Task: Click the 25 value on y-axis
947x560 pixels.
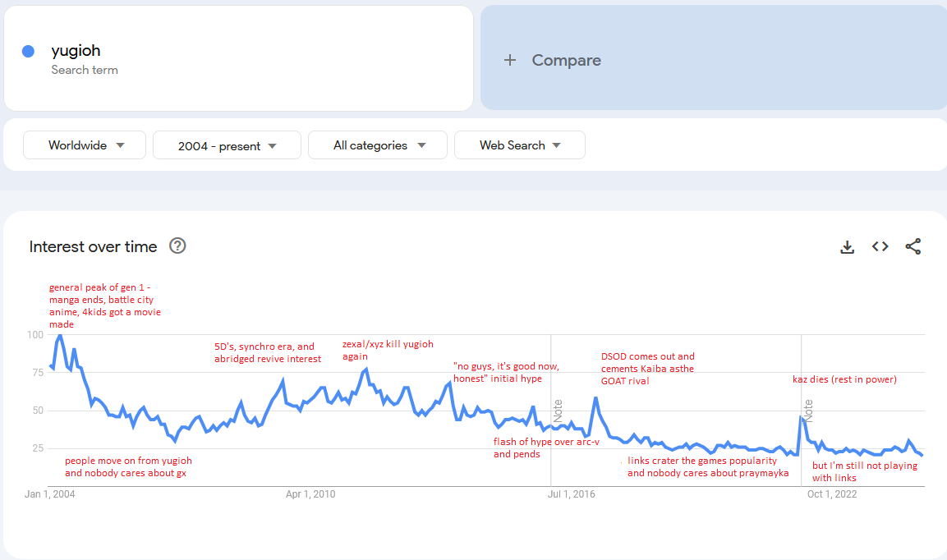Action: [38, 448]
